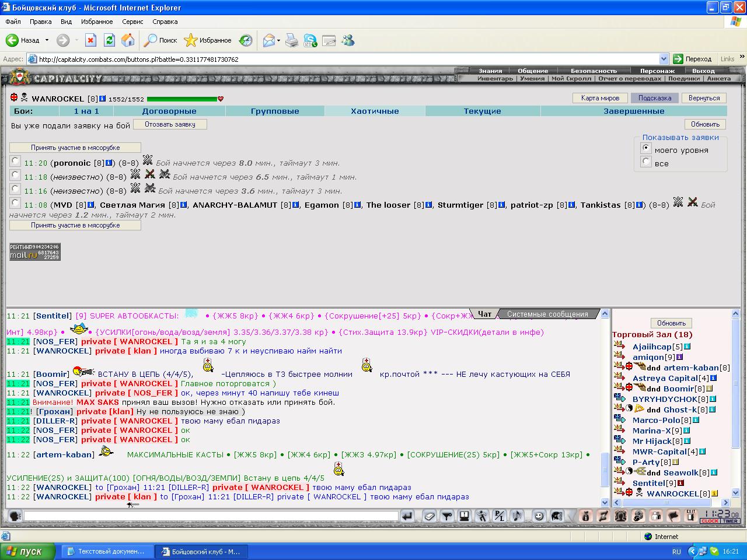
Task: Click the IE Refresh toolbar icon
Action: [x=109, y=40]
